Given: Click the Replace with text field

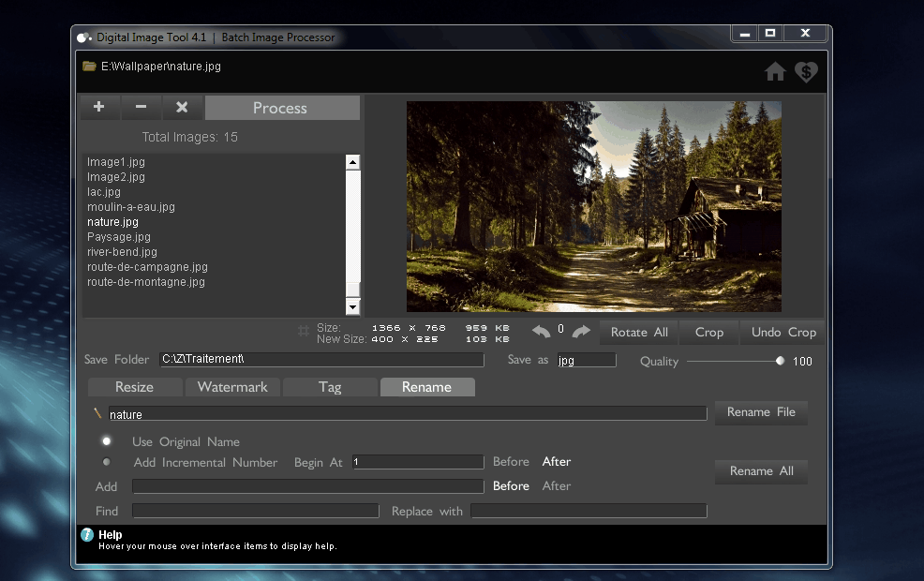Looking at the screenshot, I should click(589, 511).
